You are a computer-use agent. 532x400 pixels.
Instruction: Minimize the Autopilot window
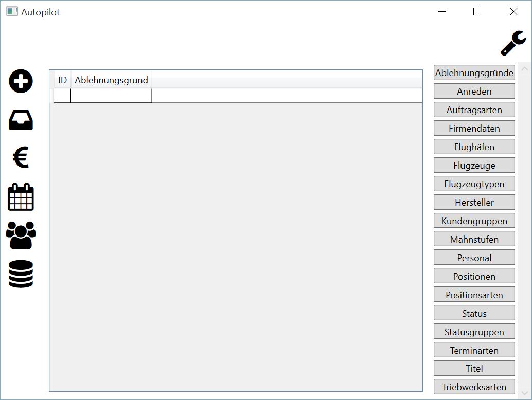441,11
